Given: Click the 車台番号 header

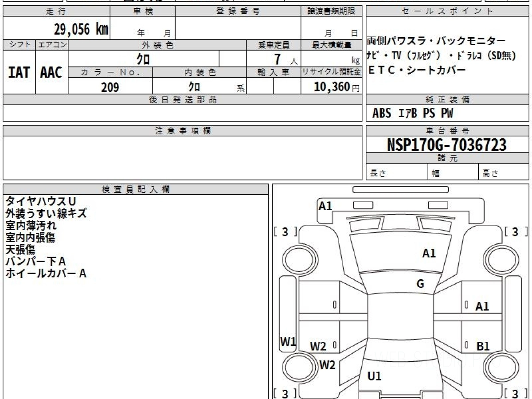Looking at the screenshot, I should click(x=447, y=131).
